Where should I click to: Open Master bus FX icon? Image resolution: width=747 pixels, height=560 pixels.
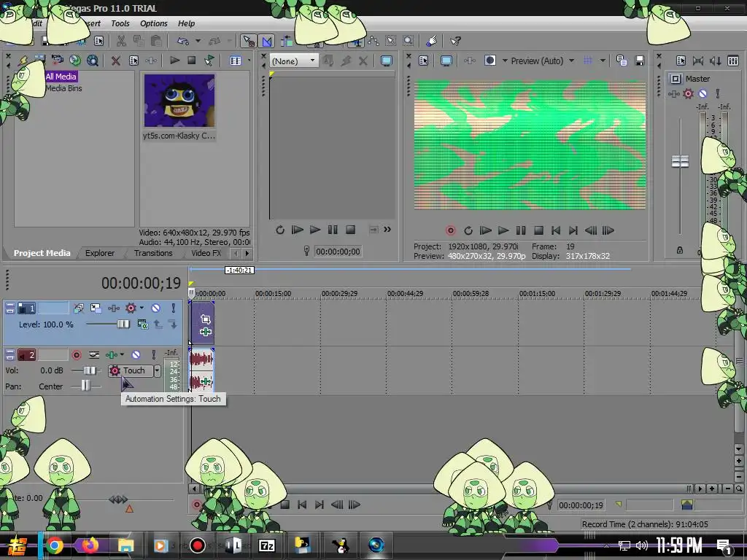pyautogui.click(x=673, y=94)
